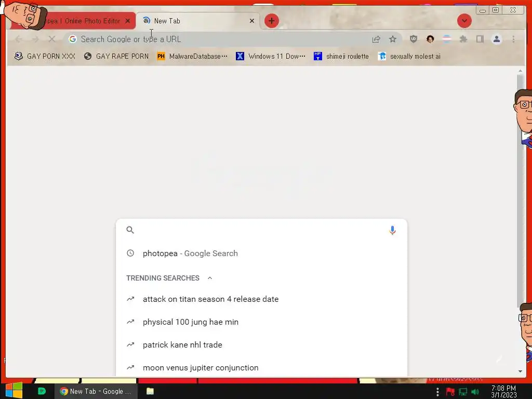Open the Extensions puzzle piece menu

463,39
